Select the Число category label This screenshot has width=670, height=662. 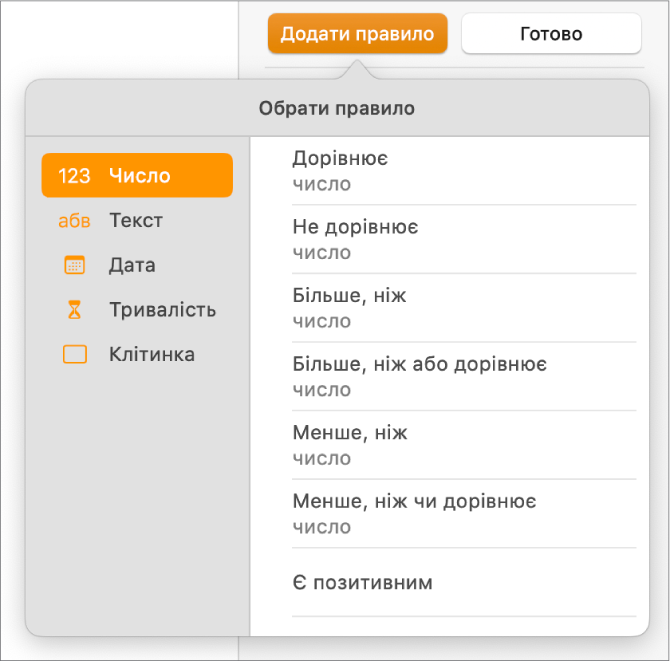click(x=140, y=176)
